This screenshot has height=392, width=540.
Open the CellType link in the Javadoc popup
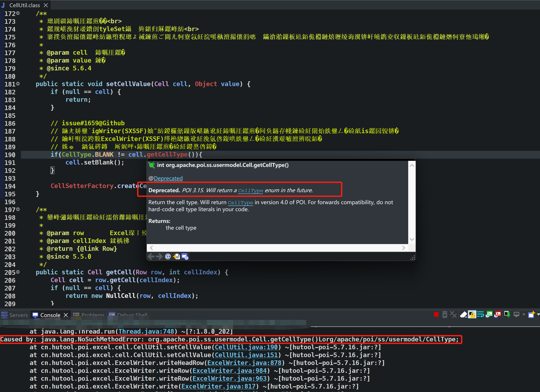[x=251, y=190]
